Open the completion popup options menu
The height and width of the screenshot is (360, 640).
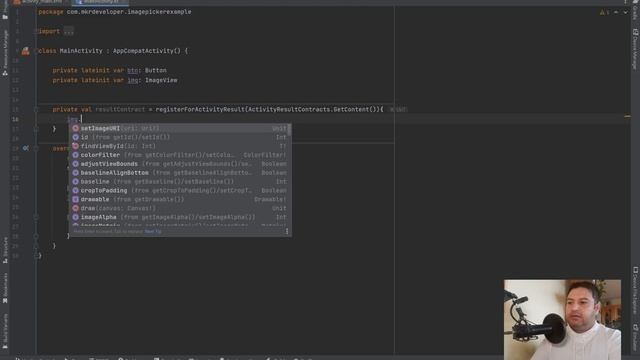287,231
